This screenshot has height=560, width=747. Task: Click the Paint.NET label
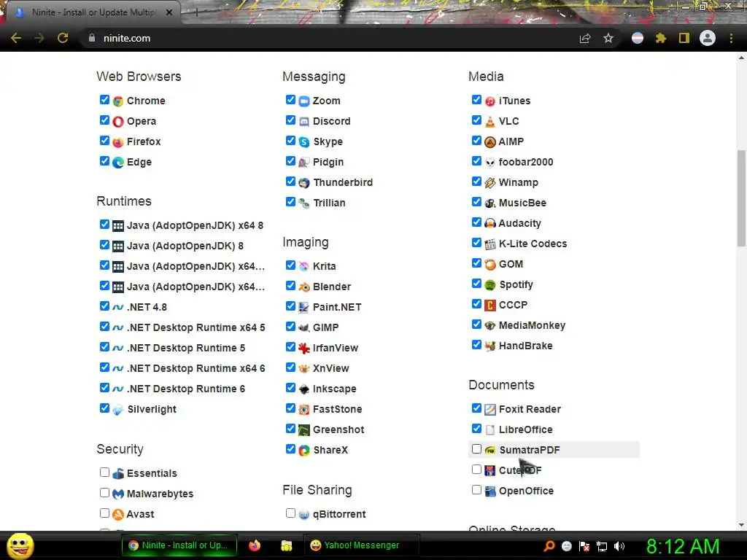(337, 307)
